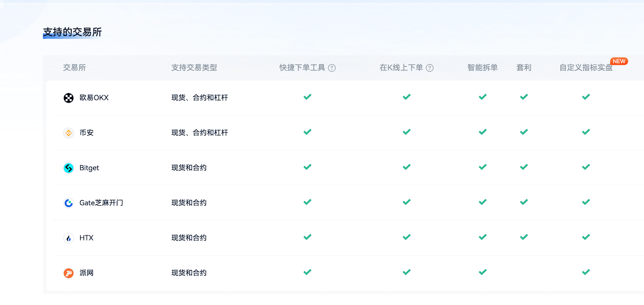Click the Gate芝麻开门 exchange logo icon

[x=69, y=203]
